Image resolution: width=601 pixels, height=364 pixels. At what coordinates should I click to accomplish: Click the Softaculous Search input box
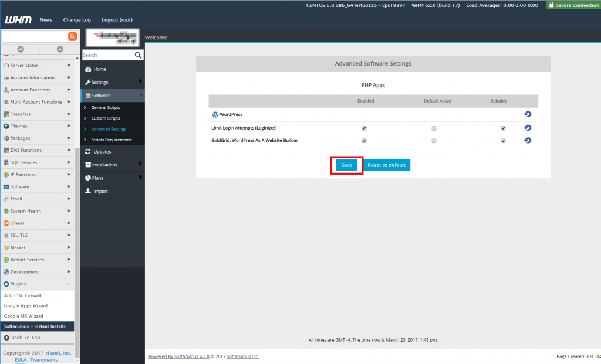pyautogui.click(x=108, y=55)
